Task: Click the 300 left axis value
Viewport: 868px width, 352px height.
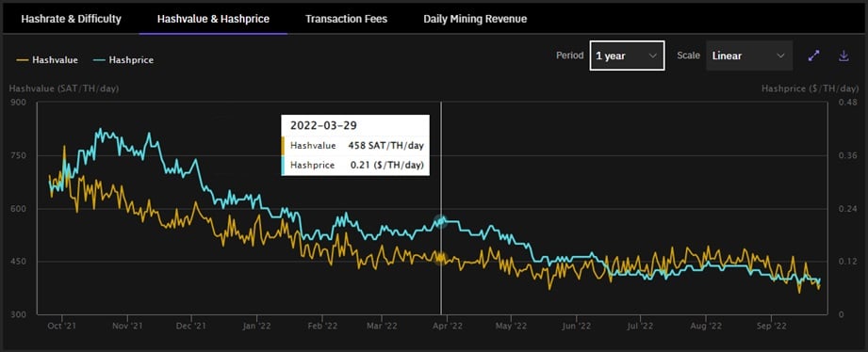Action: [x=17, y=314]
